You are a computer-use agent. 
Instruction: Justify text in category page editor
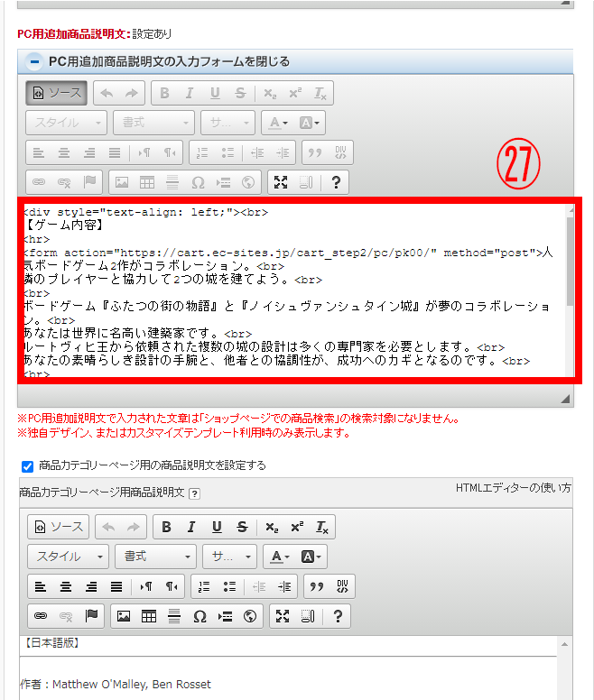(x=116, y=586)
